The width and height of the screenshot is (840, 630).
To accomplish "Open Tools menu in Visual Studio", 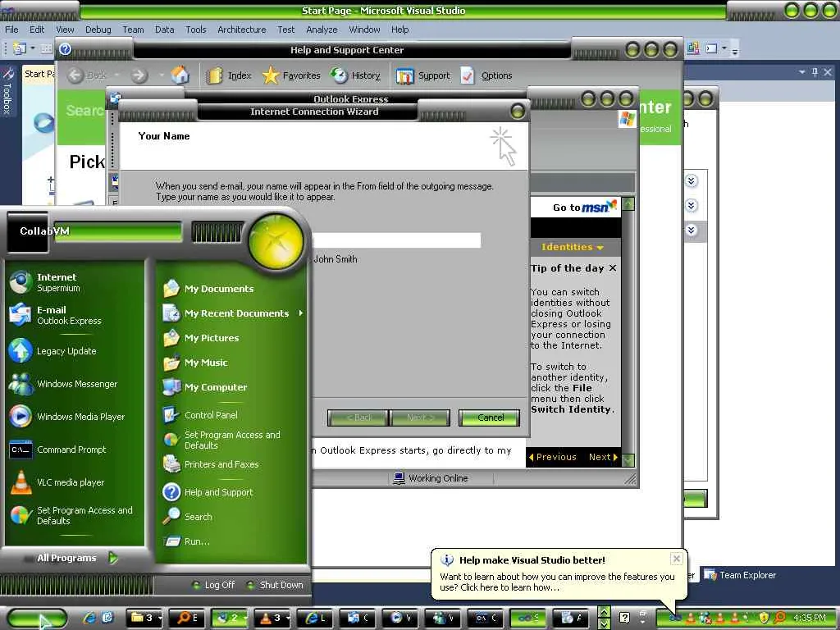I will pos(195,30).
